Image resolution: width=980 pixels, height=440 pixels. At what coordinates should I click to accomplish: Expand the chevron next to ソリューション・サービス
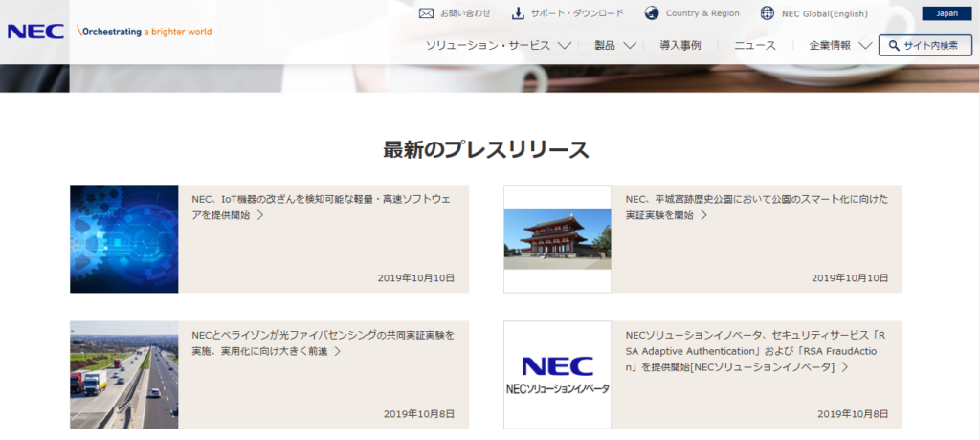pos(565,46)
